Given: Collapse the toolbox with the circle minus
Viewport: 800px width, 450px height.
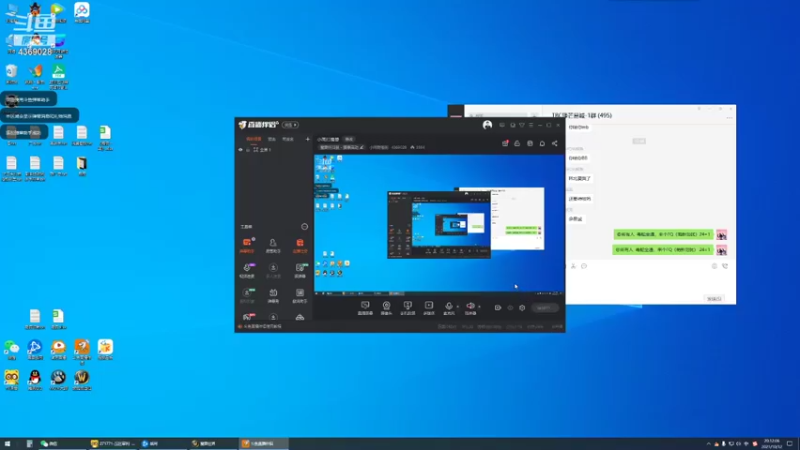Looking at the screenshot, I should point(305,227).
